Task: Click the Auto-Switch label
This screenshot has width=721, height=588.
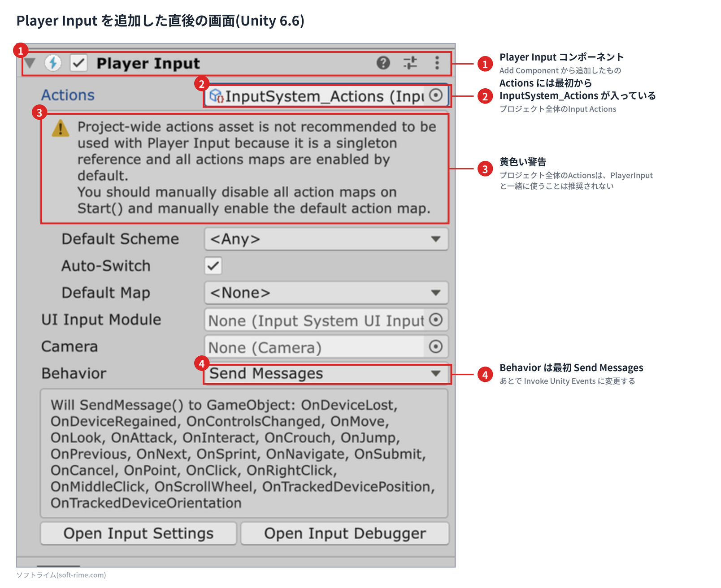Action: 106,266
